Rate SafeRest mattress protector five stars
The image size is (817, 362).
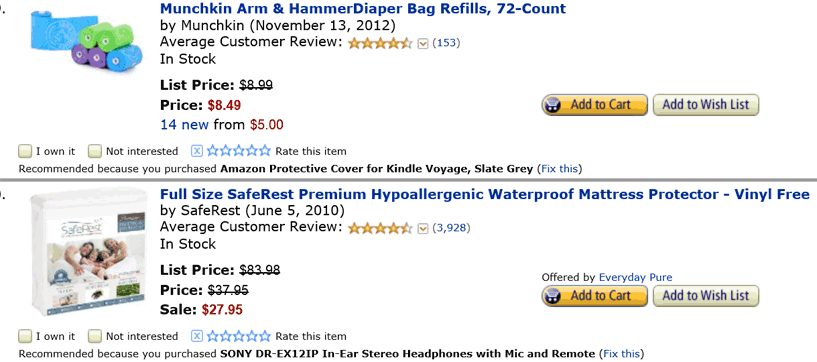[265, 336]
